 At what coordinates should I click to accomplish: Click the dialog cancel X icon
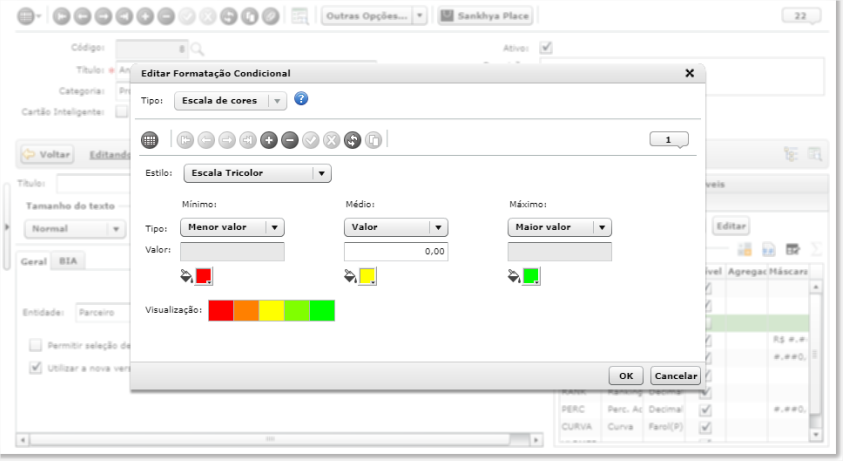(x=332, y=140)
